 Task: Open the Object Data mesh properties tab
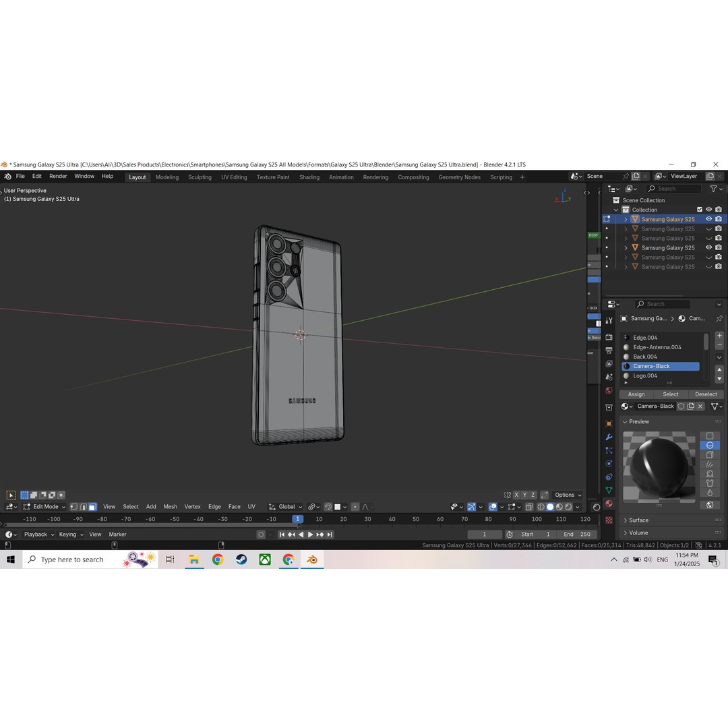click(x=609, y=490)
